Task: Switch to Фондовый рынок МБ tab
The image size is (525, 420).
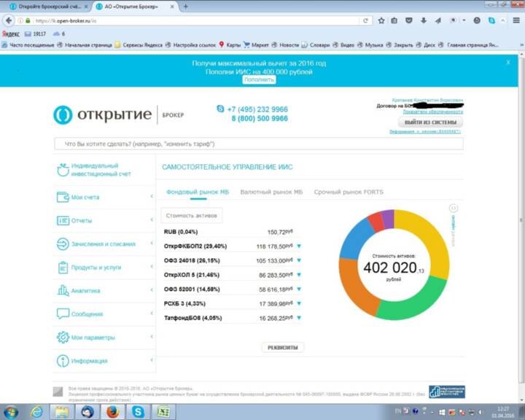Action: pos(198,192)
